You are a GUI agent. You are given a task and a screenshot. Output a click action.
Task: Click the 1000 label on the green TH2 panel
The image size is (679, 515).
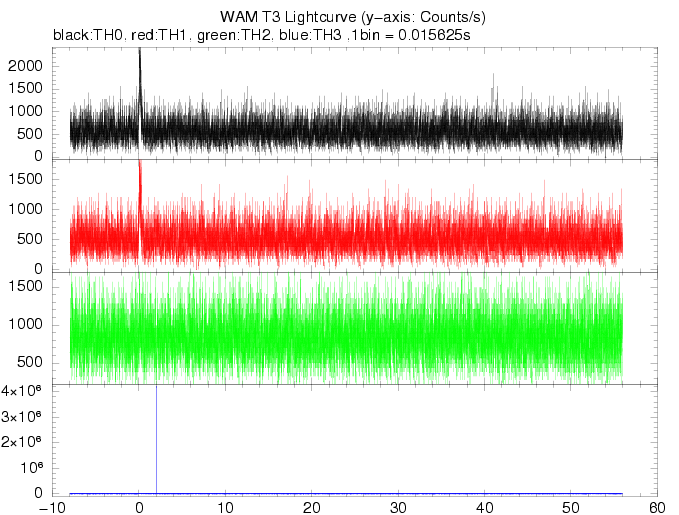click(x=26, y=324)
